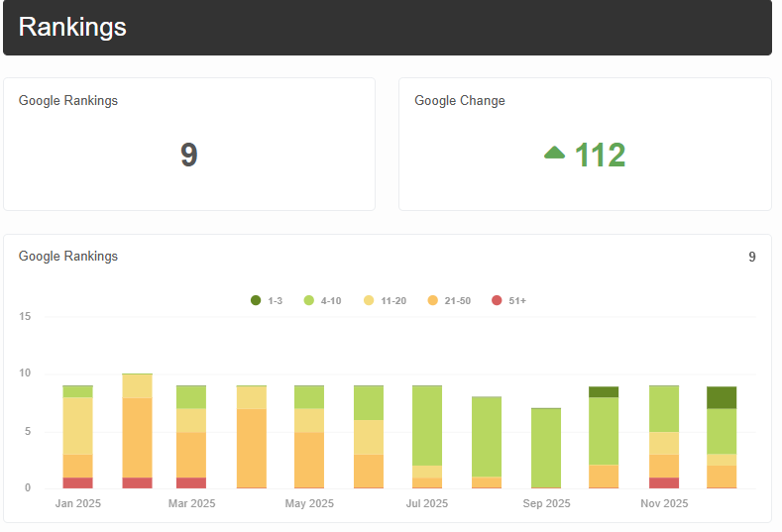Image resolution: width=782 pixels, height=532 pixels.
Task: Click the Nov 2025 bar
Action: [x=664, y=437]
